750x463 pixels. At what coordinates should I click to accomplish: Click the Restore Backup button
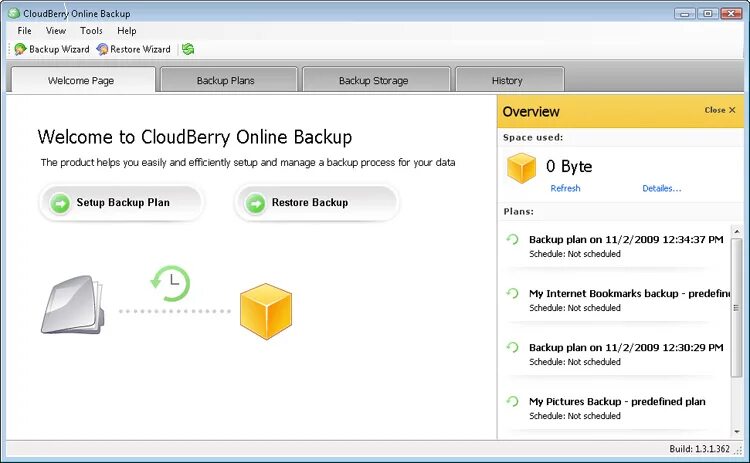point(316,203)
